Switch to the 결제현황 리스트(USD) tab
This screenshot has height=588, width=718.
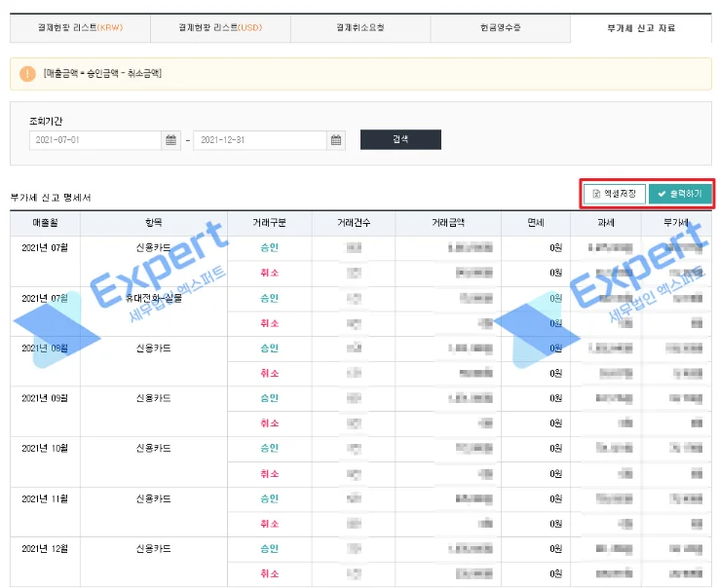tap(220, 27)
